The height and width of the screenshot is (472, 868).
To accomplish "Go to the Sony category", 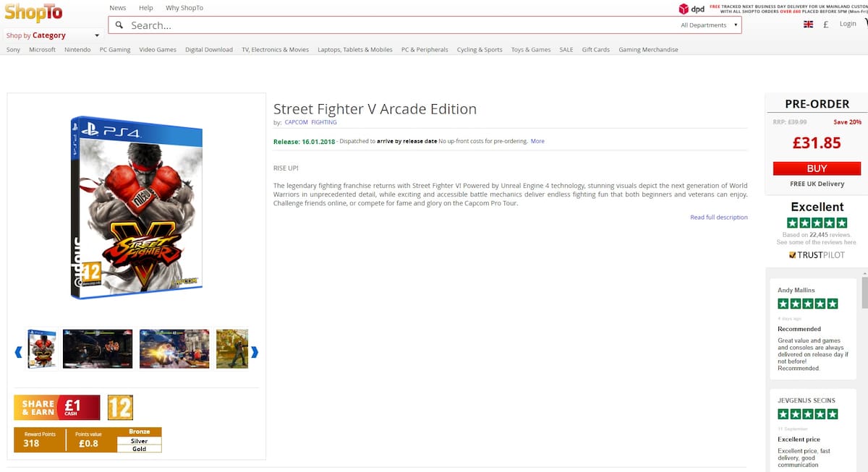I will [13, 50].
